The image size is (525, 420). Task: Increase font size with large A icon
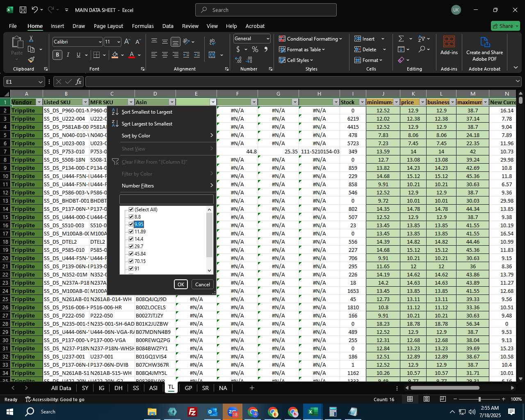coord(127,41)
